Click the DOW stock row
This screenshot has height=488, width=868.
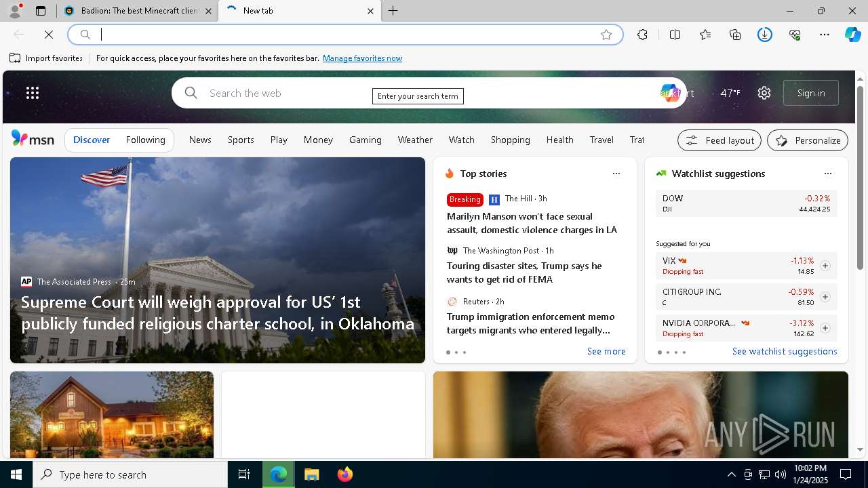[747, 203]
